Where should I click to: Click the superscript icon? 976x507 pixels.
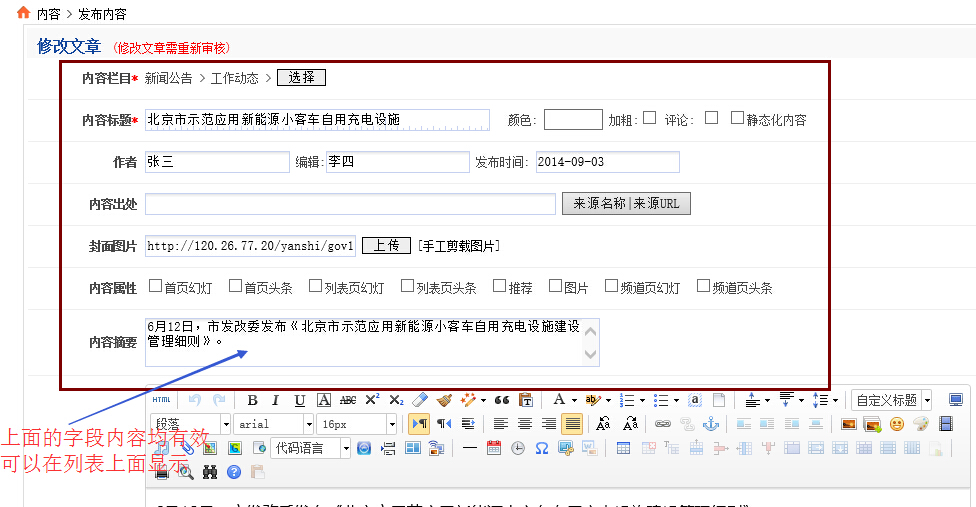(x=372, y=400)
